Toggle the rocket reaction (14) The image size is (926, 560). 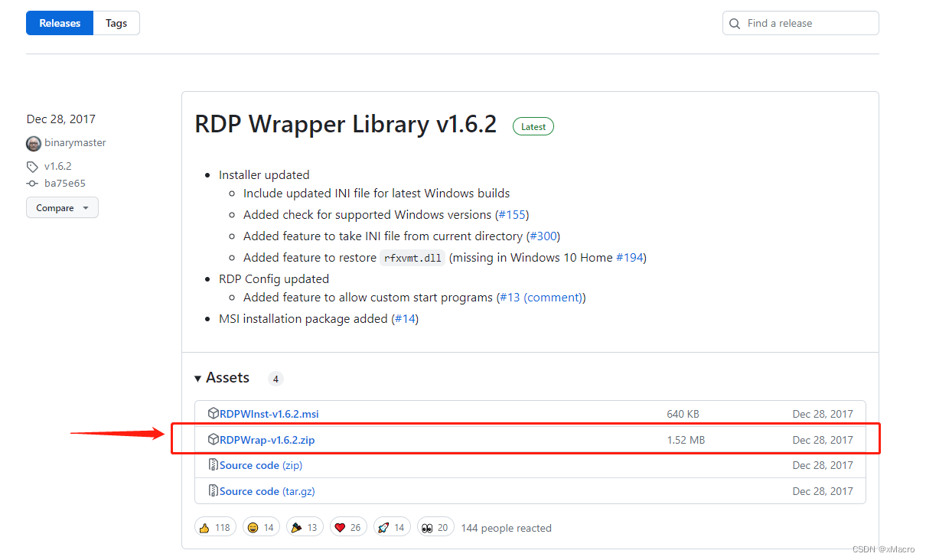[x=392, y=527]
